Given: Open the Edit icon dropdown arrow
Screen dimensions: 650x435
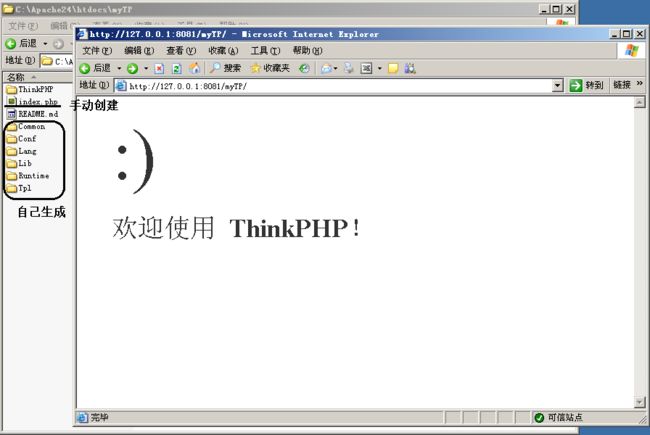Looking at the screenshot, I should (x=379, y=68).
